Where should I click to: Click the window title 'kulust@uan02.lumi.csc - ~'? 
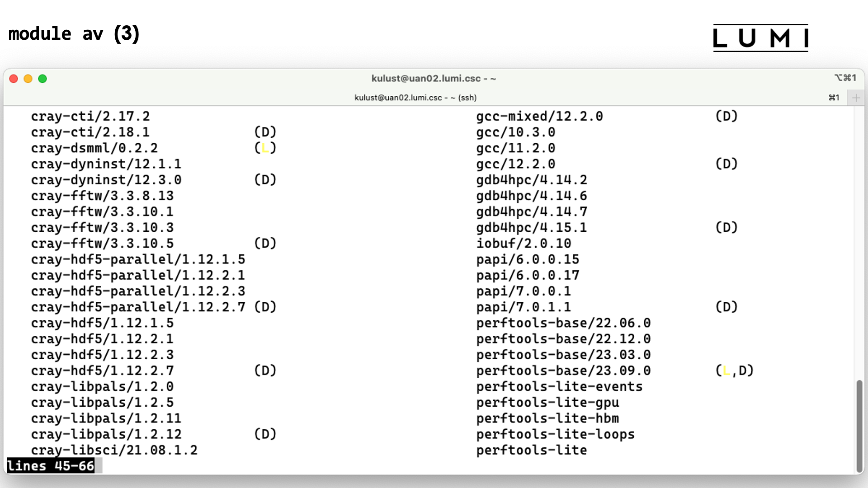pyautogui.click(x=434, y=79)
